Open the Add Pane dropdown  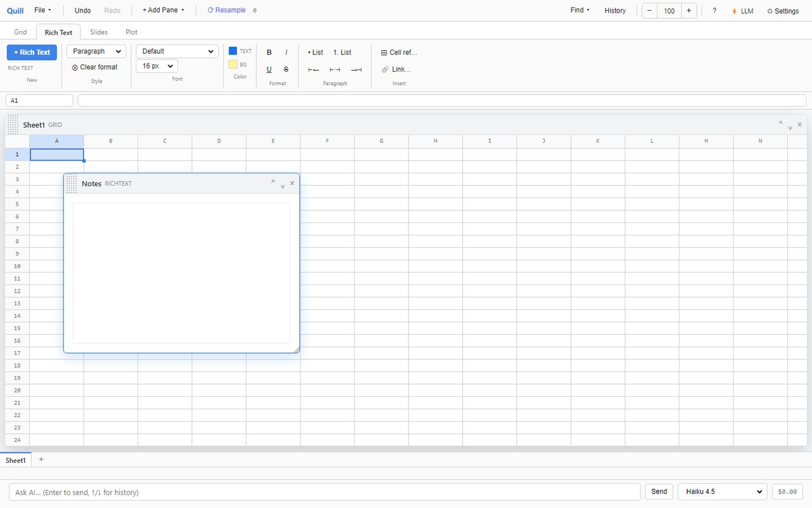[x=163, y=10]
